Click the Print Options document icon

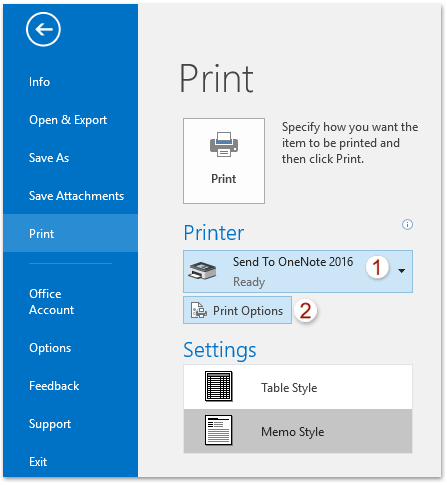point(199,310)
